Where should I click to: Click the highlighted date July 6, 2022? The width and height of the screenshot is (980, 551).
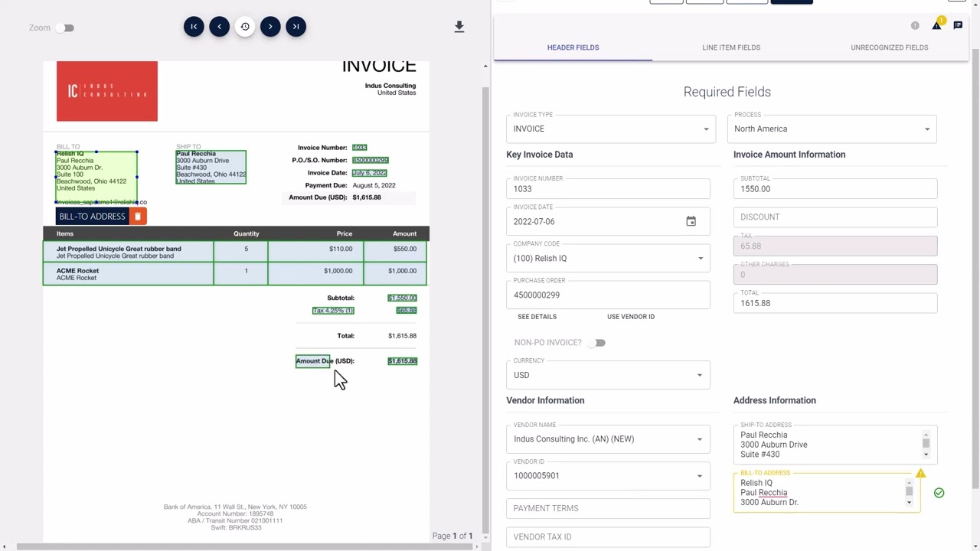(x=369, y=173)
